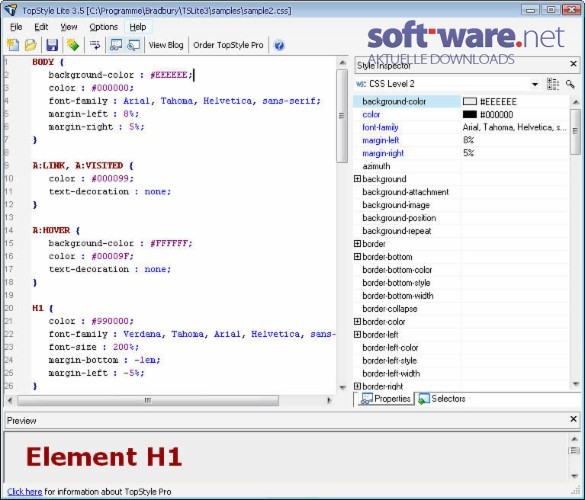Click the TopStyle application icon in title bar

pyautogui.click(x=11, y=10)
